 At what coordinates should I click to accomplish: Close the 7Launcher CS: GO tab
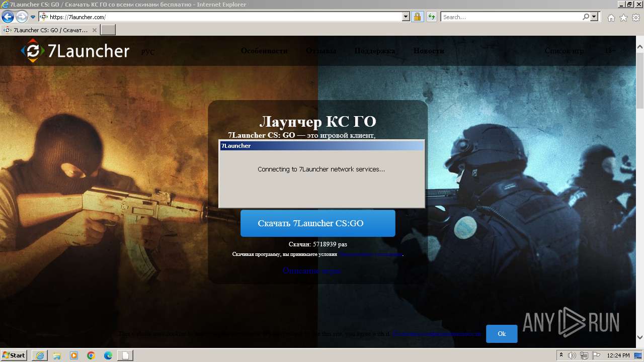[x=94, y=30]
